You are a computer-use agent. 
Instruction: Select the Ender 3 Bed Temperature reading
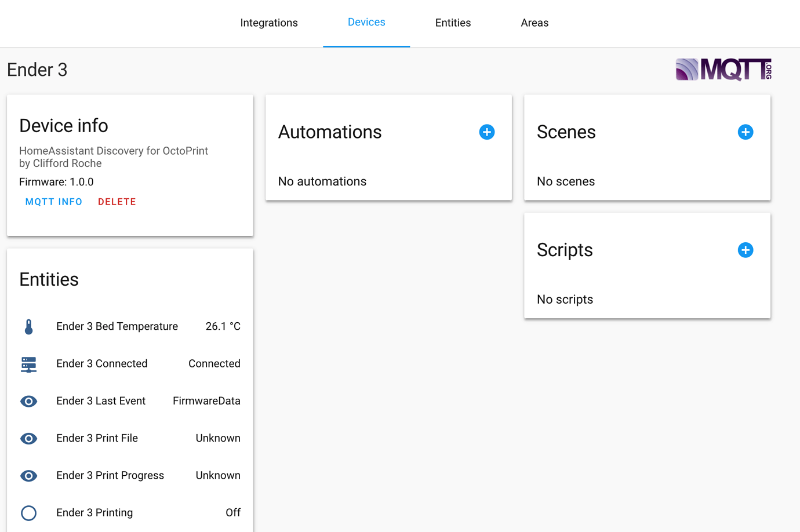[x=223, y=326]
